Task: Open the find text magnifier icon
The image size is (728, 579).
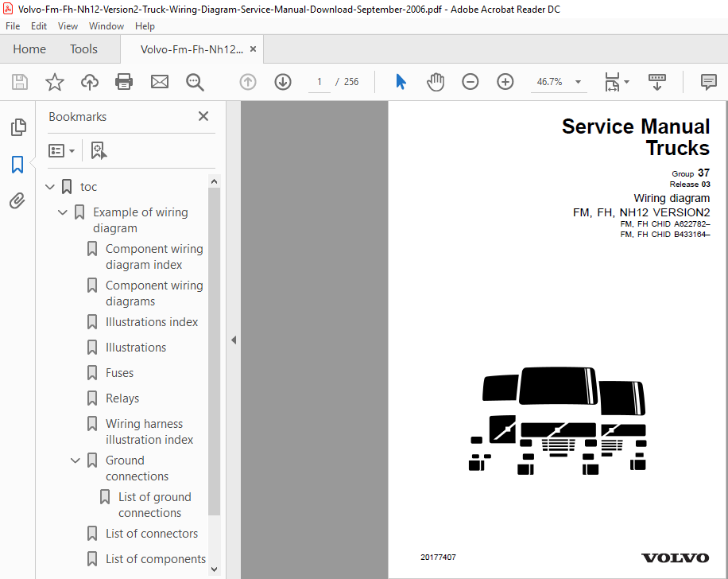Action: point(195,82)
